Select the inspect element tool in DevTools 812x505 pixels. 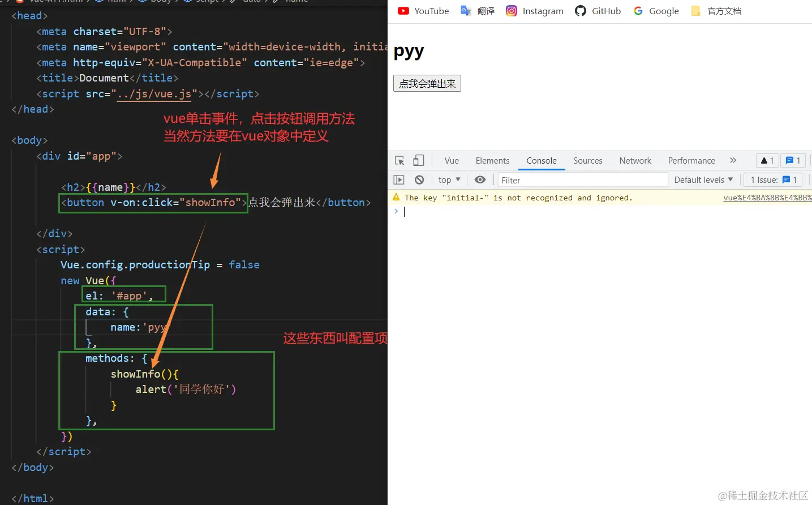pos(399,160)
